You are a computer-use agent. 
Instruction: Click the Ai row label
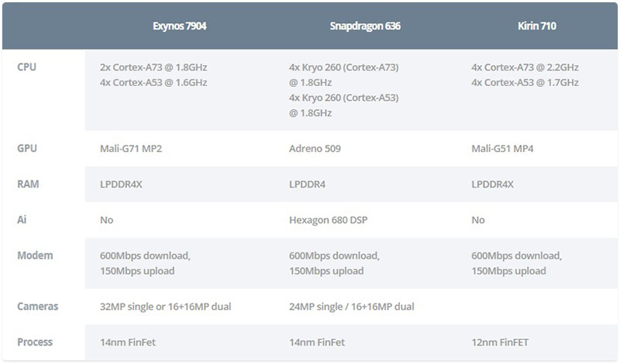coord(22,220)
